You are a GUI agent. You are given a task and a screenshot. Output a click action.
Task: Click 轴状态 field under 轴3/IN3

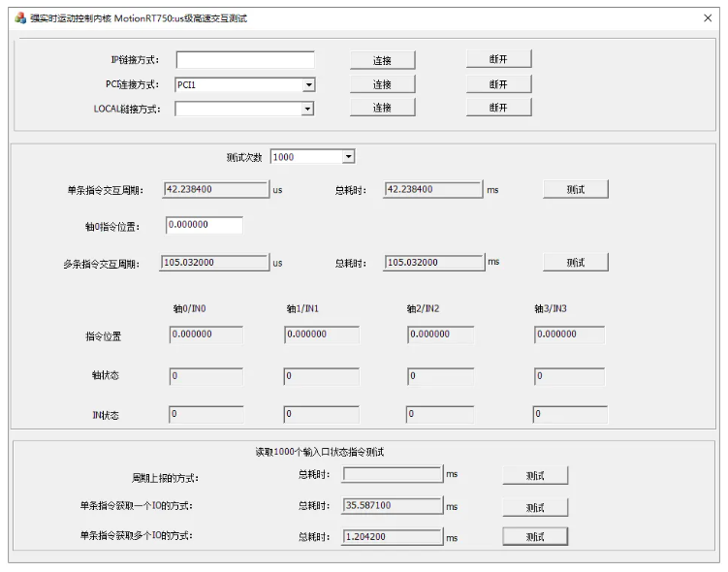pyautogui.click(x=569, y=376)
